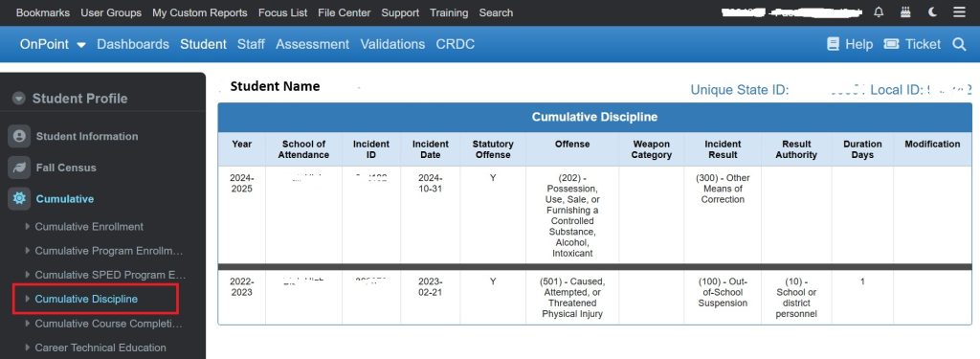Screen dimensions: 980x359
Task: Sort by the Incident Date column header
Action: point(431,148)
